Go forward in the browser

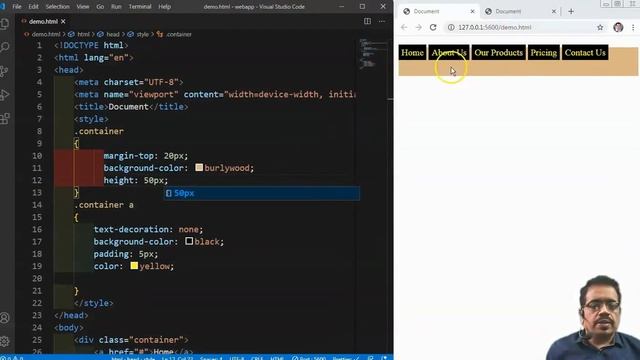[418, 27]
